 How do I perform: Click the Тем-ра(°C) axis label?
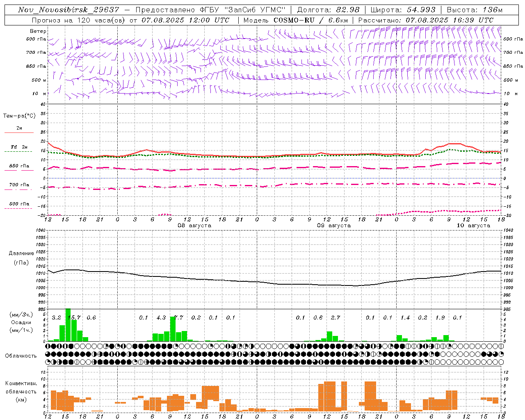19,116
